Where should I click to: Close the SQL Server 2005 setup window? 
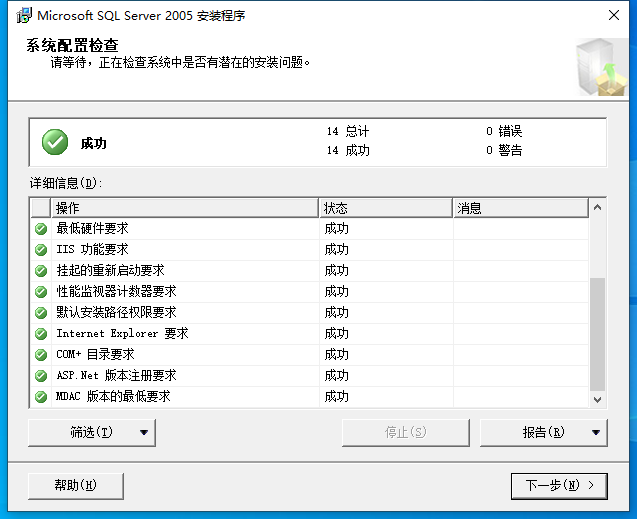click(614, 15)
